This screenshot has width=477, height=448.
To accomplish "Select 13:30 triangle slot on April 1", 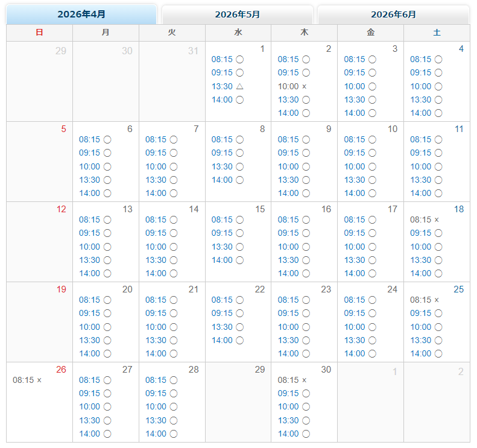I will point(227,86).
